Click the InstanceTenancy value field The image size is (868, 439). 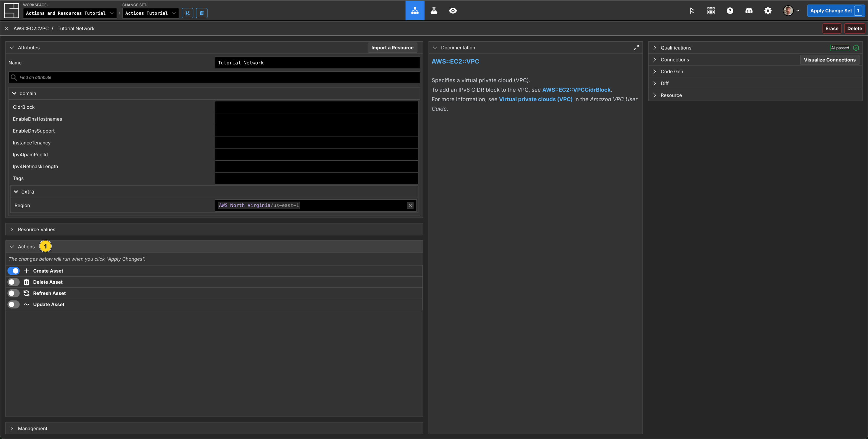316,143
